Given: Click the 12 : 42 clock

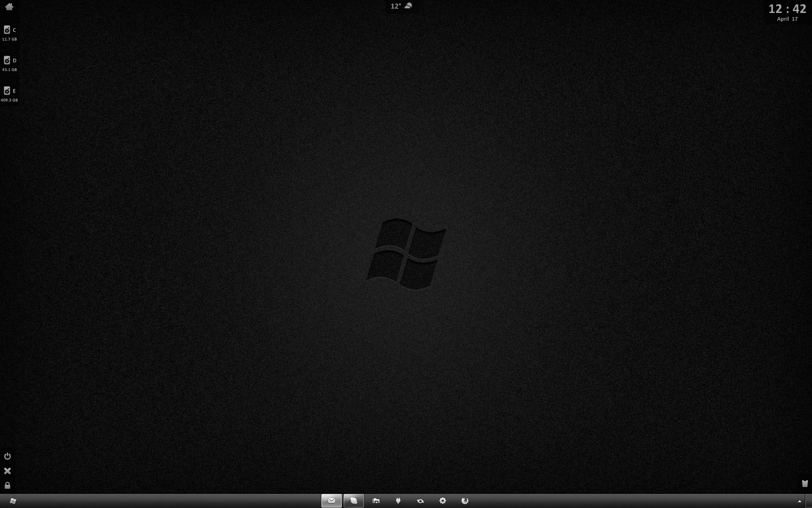Looking at the screenshot, I should [x=787, y=9].
